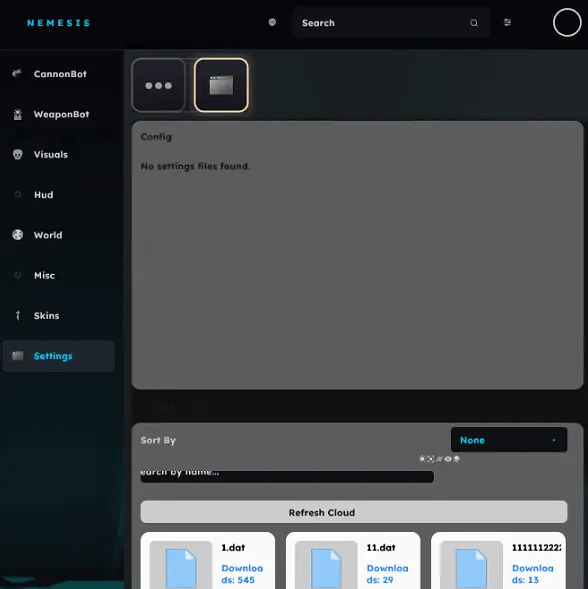Open the CannonBot section

point(60,74)
